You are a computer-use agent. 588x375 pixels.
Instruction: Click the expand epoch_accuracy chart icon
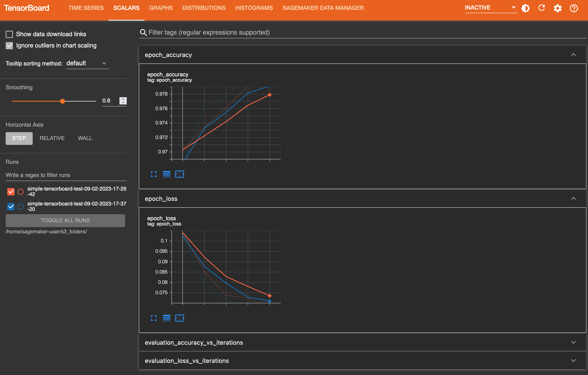[x=153, y=174]
